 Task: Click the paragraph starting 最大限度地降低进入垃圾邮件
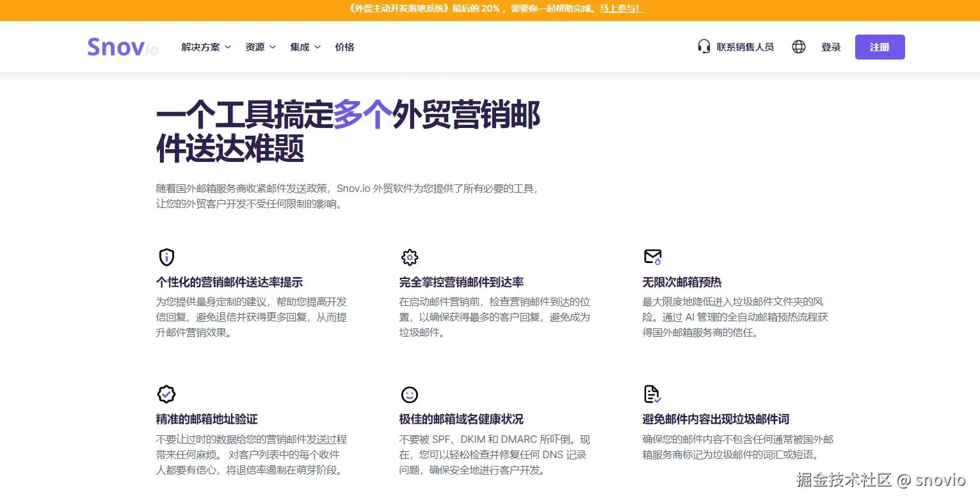(x=735, y=317)
